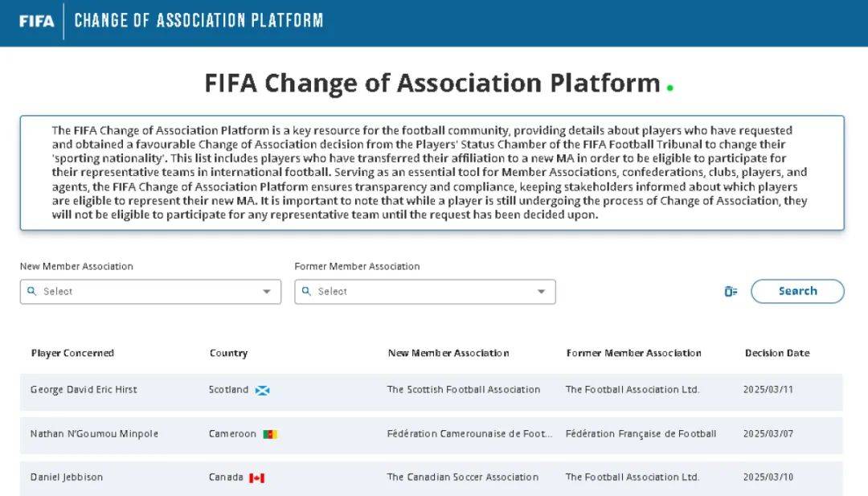
Task: Click the Scotland flag icon
Action: pyautogui.click(x=262, y=390)
